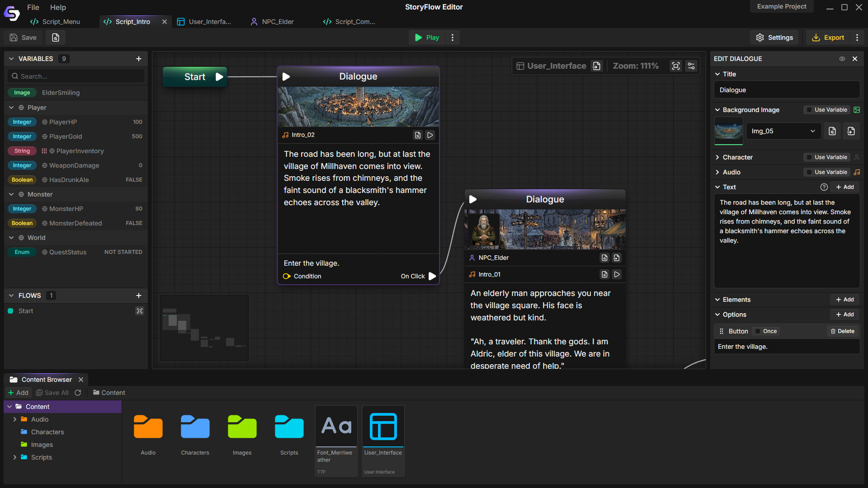Collapse the Player variable group

tap(11, 108)
